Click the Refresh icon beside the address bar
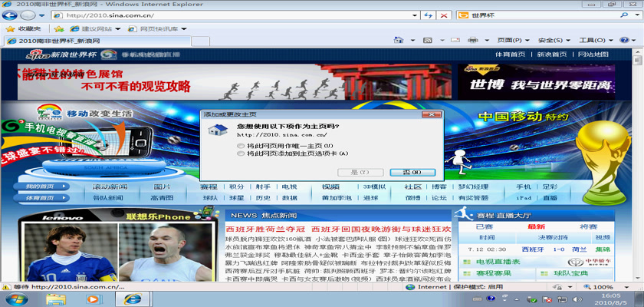This screenshot has width=644, height=307. point(430,15)
